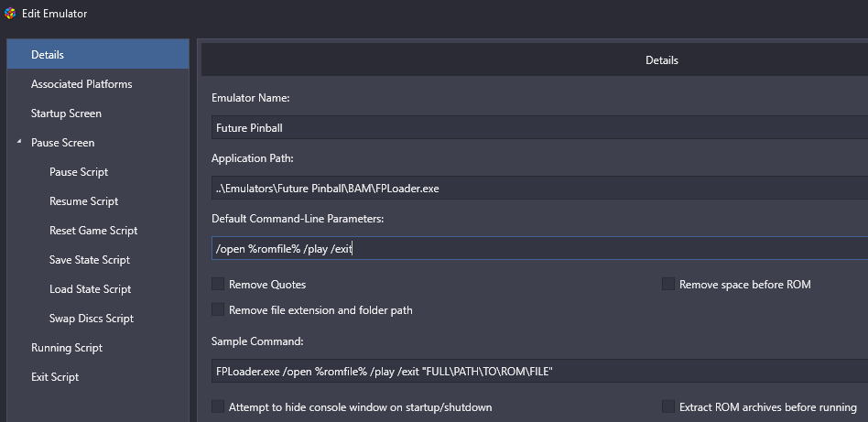The height and width of the screenshot is (422, 868).
Task: Enable the Remove Quotes checkbox
Action: pyautogui.click(x=218, y=284)
